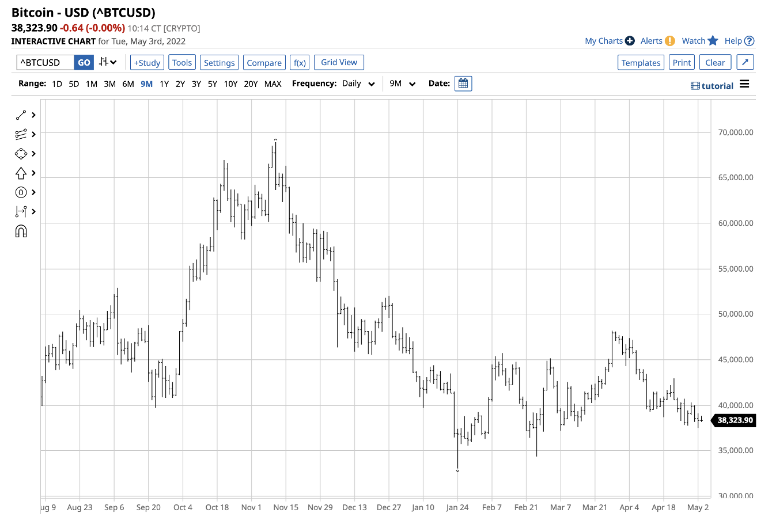This screenshot has height=532, width=772.
Task: Click the November high marker on chart
Action: tap(275, 140)
